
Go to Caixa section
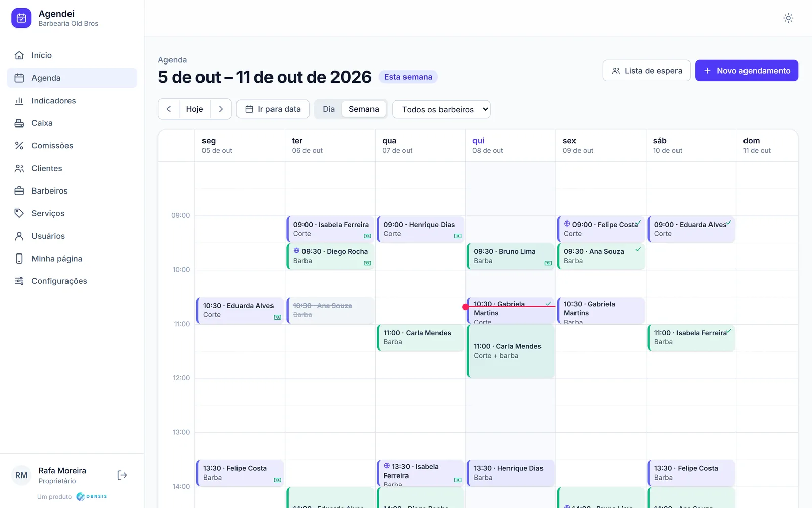[72, 123]
